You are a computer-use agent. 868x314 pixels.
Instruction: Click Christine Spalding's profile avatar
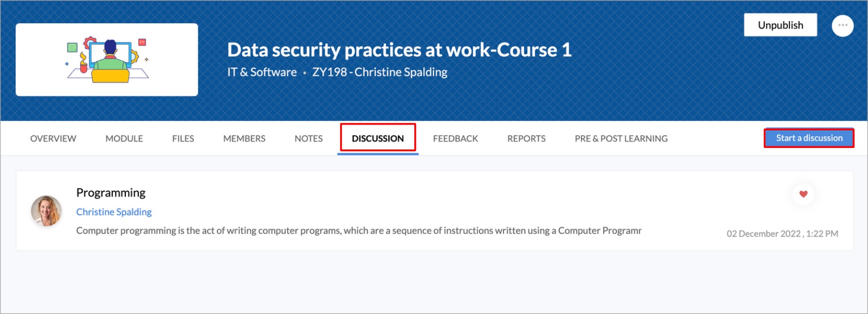[x=47, y=211]
